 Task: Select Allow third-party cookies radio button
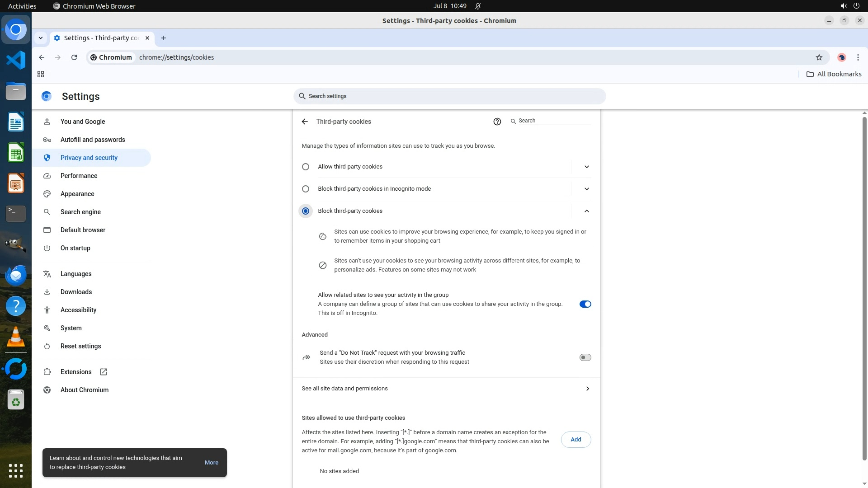tap(306, 167)
